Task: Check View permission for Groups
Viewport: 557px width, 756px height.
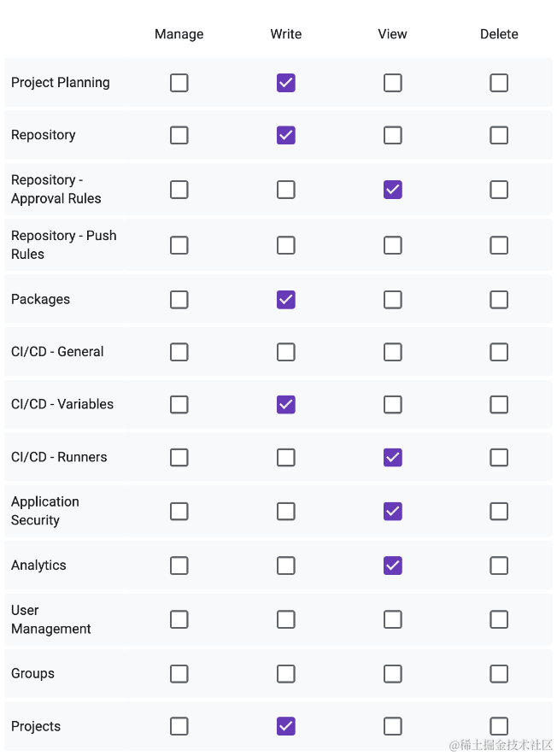Action: pos(393,674)
